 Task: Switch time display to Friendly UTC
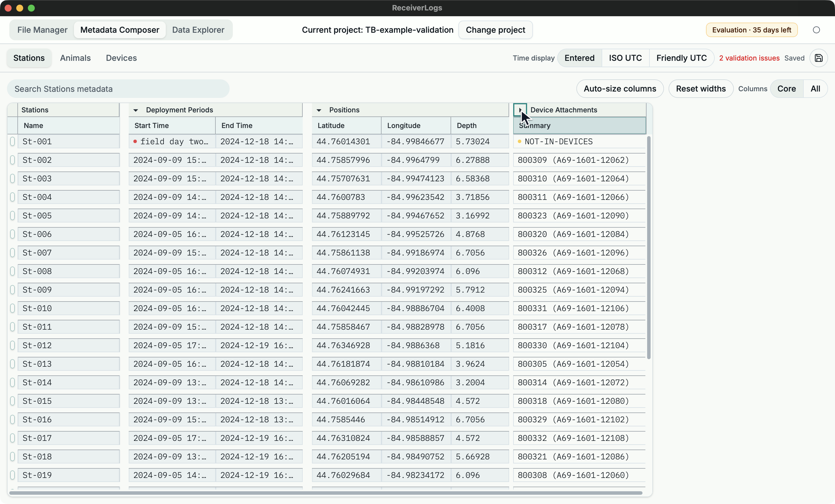[x=682, y=58]
